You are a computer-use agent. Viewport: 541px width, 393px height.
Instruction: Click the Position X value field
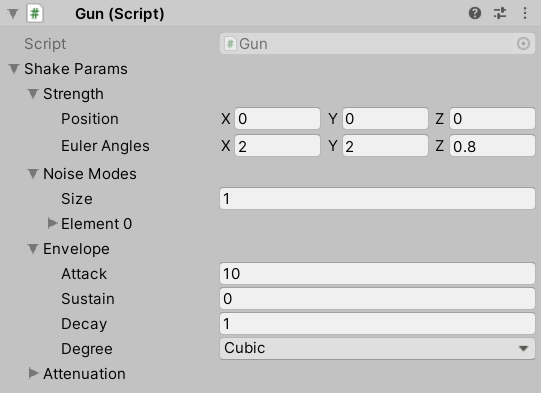tap(277, 119)
